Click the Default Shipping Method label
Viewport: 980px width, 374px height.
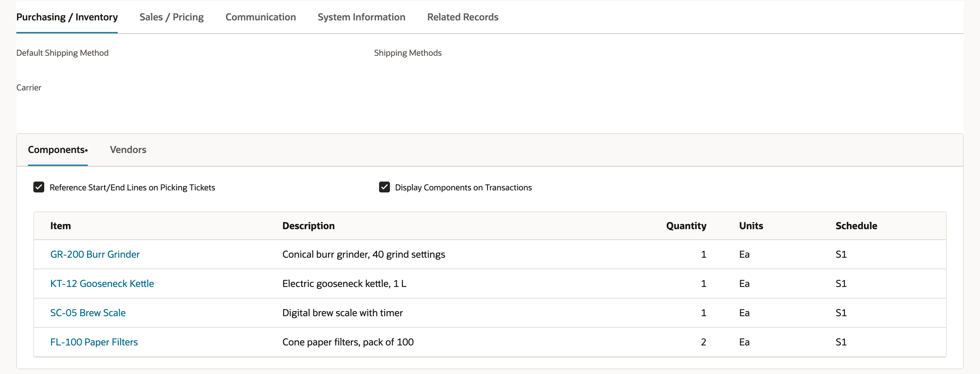(62, 53)
